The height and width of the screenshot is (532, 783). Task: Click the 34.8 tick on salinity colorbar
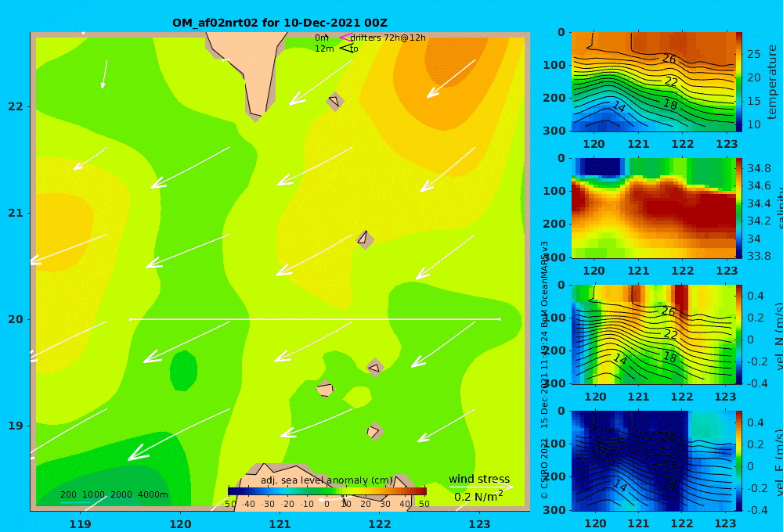tap(759, 168)
